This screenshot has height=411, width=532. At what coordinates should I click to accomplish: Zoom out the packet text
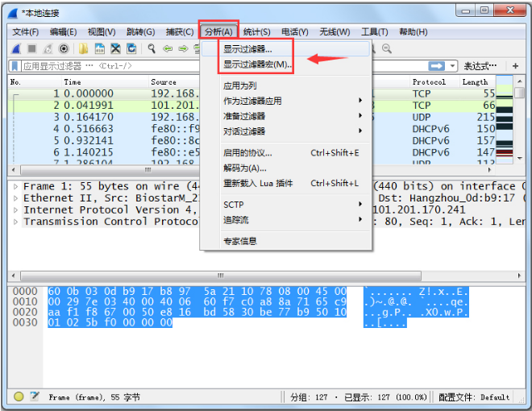[386, 49]
